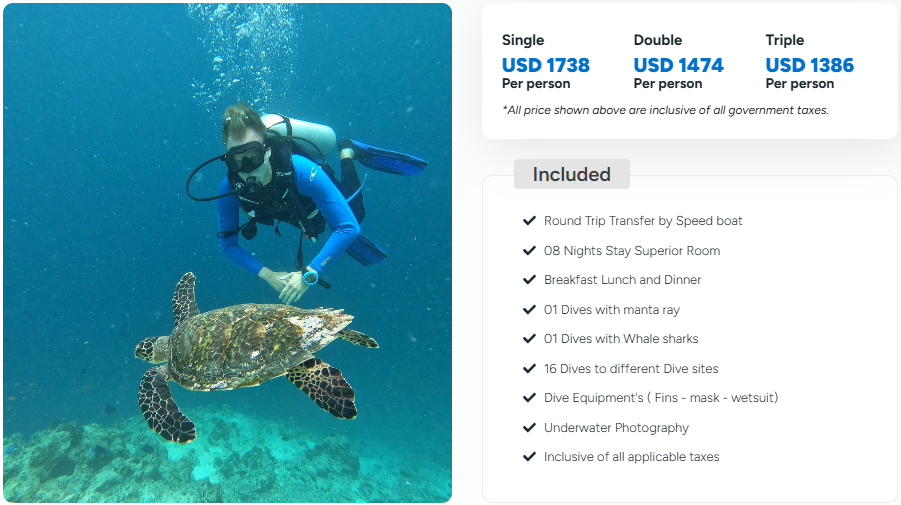Select the Included tab label

coord(571,174)
